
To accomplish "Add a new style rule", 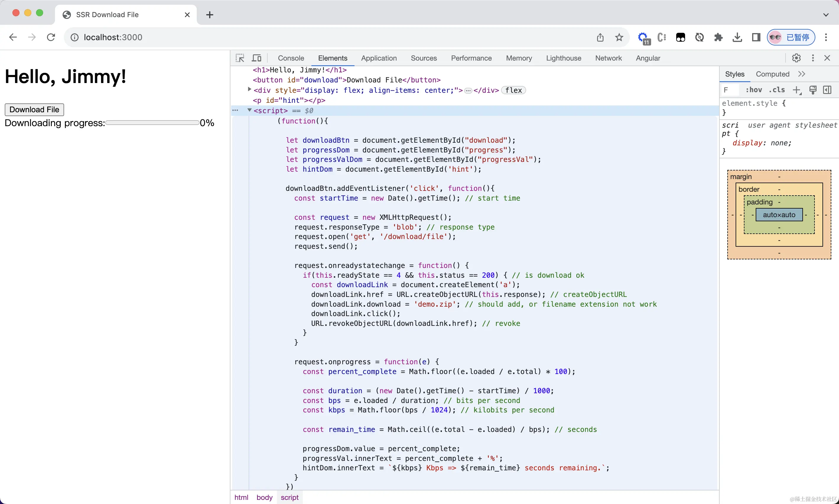I will tap(796, 90).
